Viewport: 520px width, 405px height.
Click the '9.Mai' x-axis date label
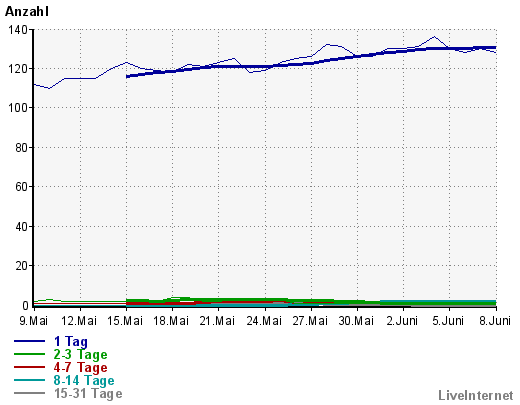(34, 321)
